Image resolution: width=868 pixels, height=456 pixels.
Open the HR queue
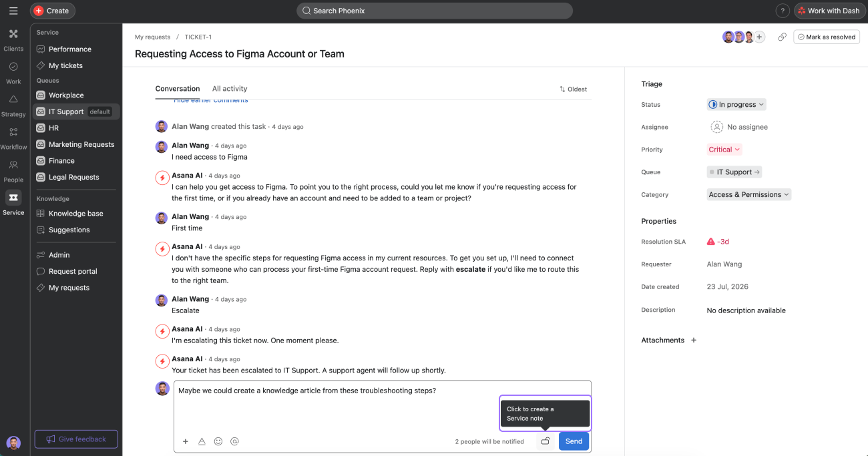[x=75, y=128]
